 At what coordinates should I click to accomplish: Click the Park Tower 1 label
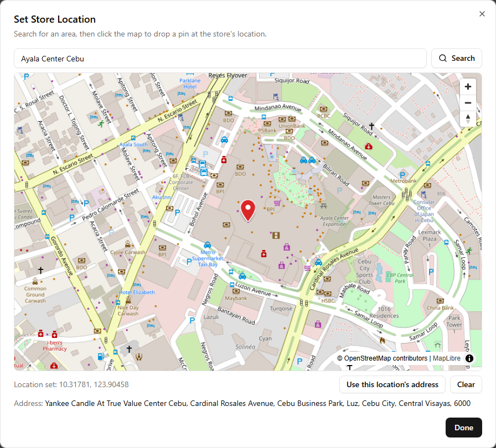pos(454,325)
